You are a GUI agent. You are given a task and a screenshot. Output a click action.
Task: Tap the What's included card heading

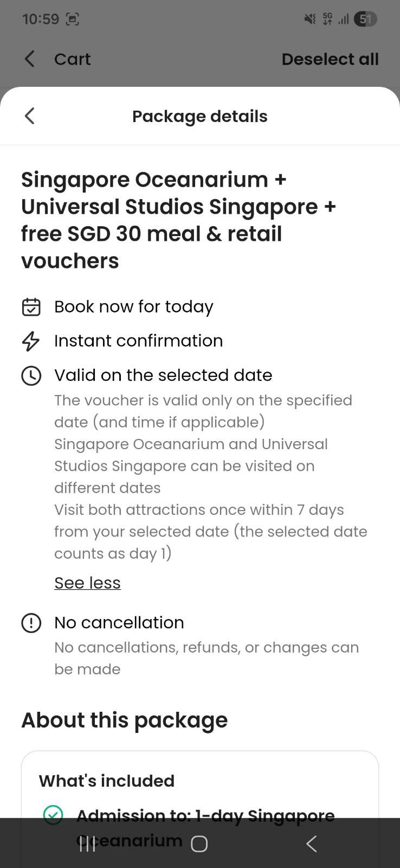107,781
